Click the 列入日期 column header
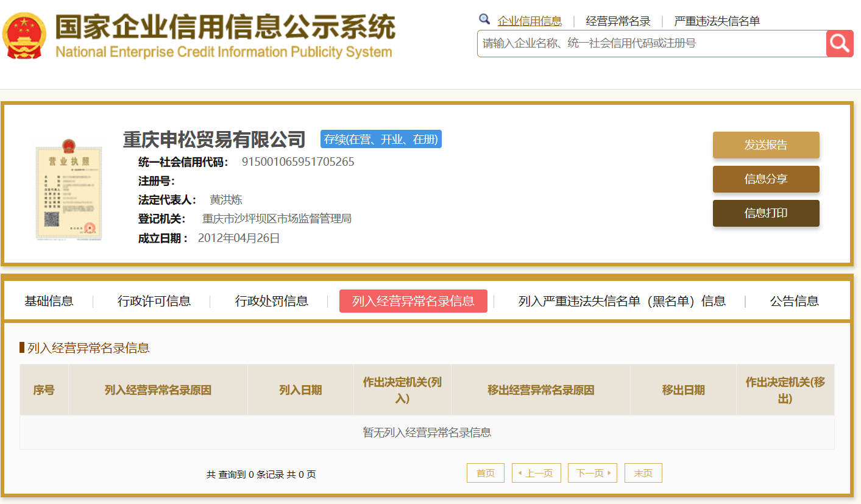This screenshot has width=861, height=504. (x=300, y=390)
